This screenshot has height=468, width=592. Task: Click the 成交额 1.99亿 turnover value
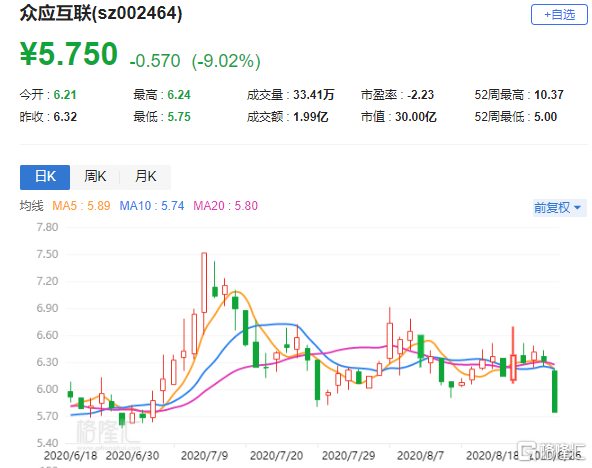[x=288, y=117]
